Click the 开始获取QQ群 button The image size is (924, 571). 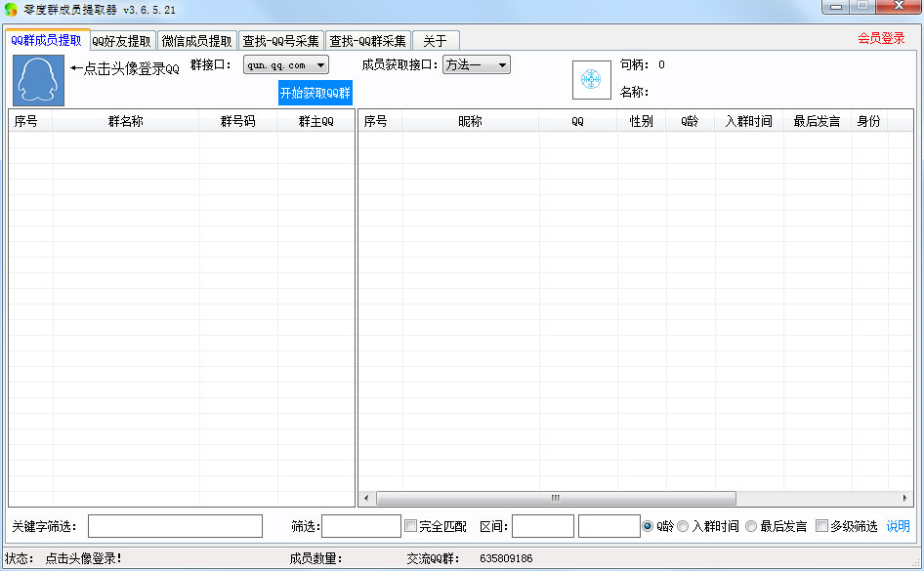coord(315,93)
